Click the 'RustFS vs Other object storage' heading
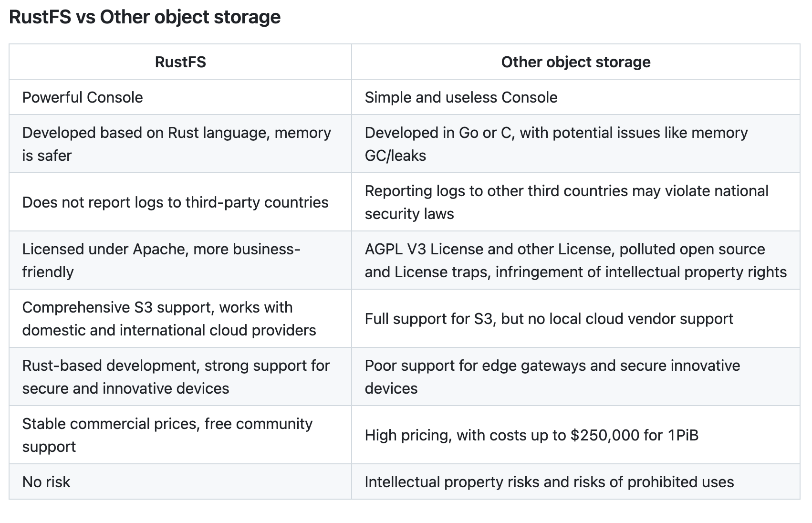The image size is (812, 523). point(145,17)
